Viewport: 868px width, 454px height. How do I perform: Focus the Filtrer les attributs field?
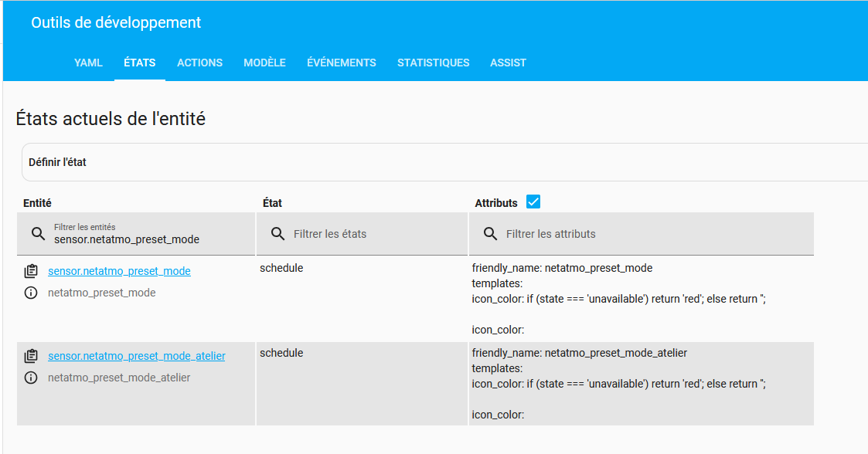(649, 233)
